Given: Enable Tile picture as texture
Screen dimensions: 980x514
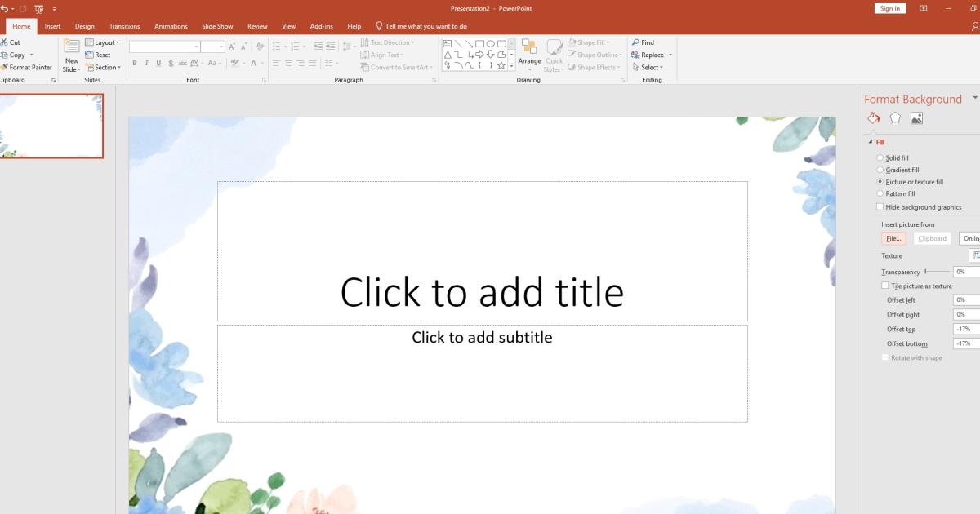Looking at the screenshot, I should (x=884, y=286).
